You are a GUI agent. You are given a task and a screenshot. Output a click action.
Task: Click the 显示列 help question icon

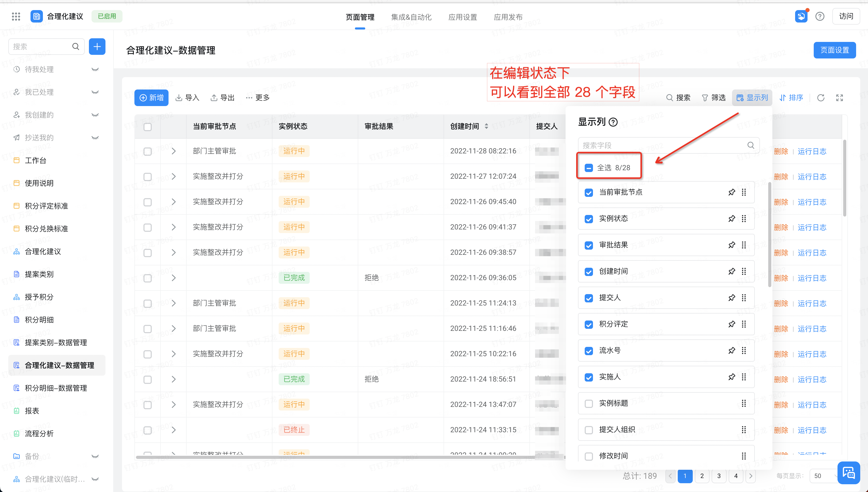(x=613, y=122)
